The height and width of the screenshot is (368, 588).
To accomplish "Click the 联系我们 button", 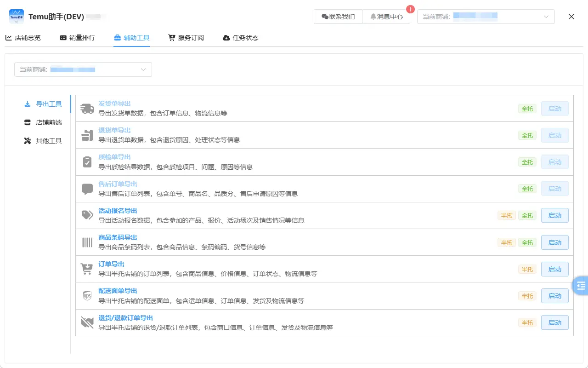I will point(338,17).
